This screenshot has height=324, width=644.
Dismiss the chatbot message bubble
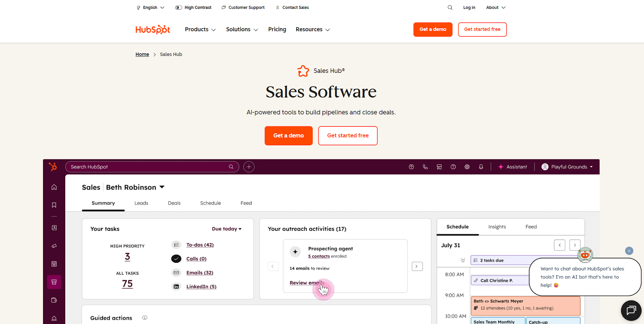[x=629, y=251]
